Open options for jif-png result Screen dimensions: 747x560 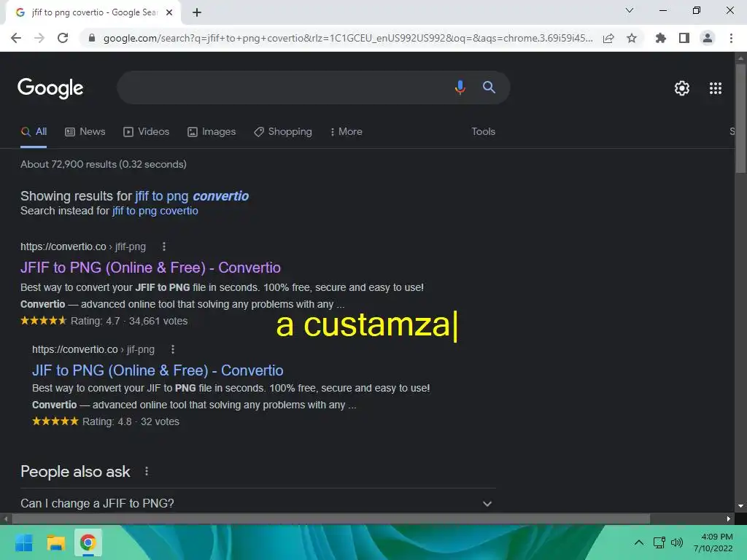(x=173, y=349)
